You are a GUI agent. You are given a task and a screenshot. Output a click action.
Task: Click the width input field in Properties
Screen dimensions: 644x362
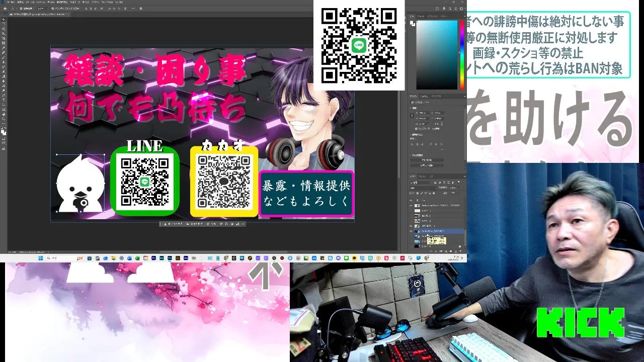(423, 113)
